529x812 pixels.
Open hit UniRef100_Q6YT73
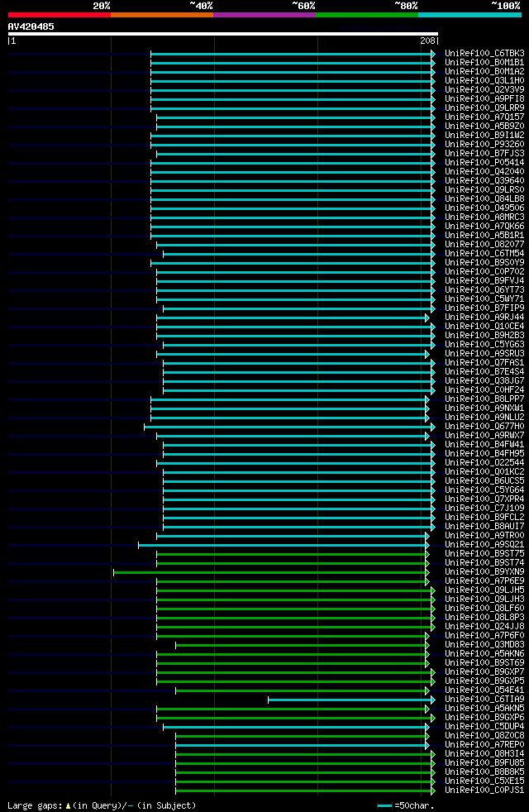coord(484,290)
